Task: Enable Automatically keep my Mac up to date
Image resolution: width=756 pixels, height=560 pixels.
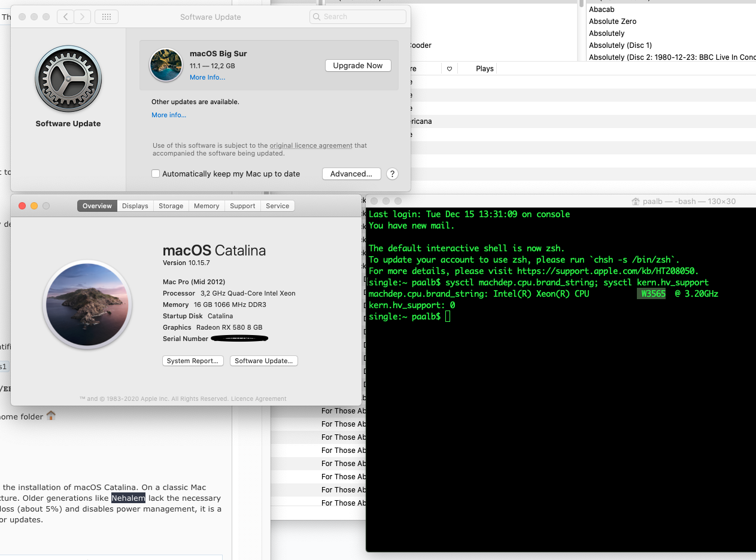Action: pyautogui.click(x=156, y=174)
